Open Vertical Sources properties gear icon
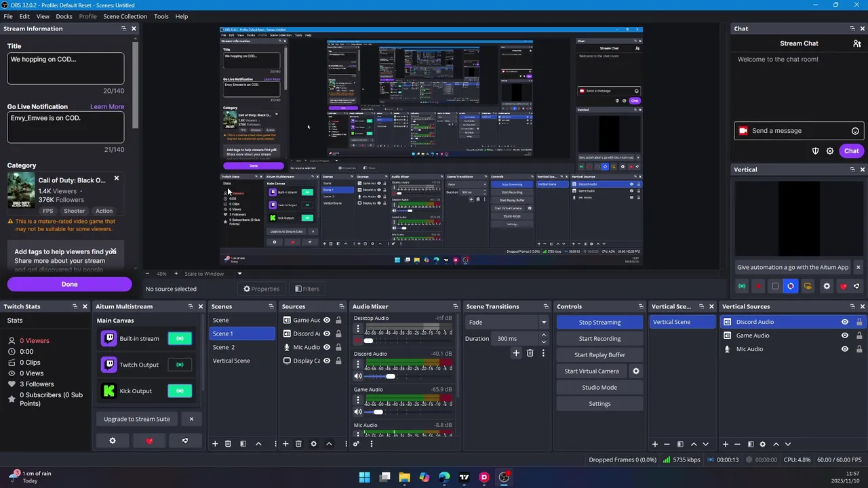 pyautogui.click(x=762, y=444)
